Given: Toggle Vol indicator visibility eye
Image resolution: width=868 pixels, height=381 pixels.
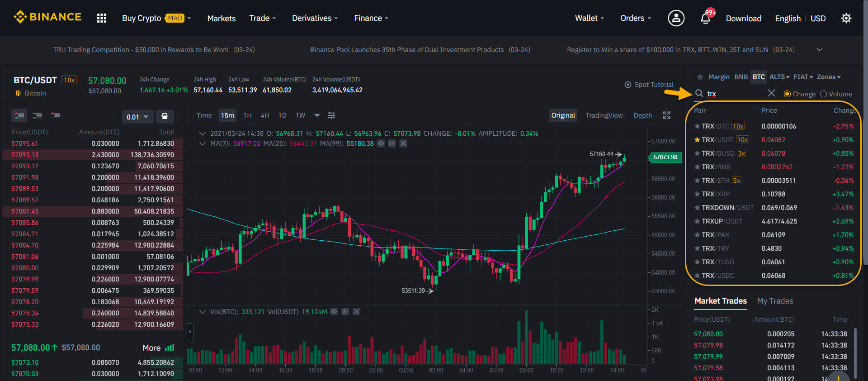Looking at the screenshot, I should click(x=334, y=312).
